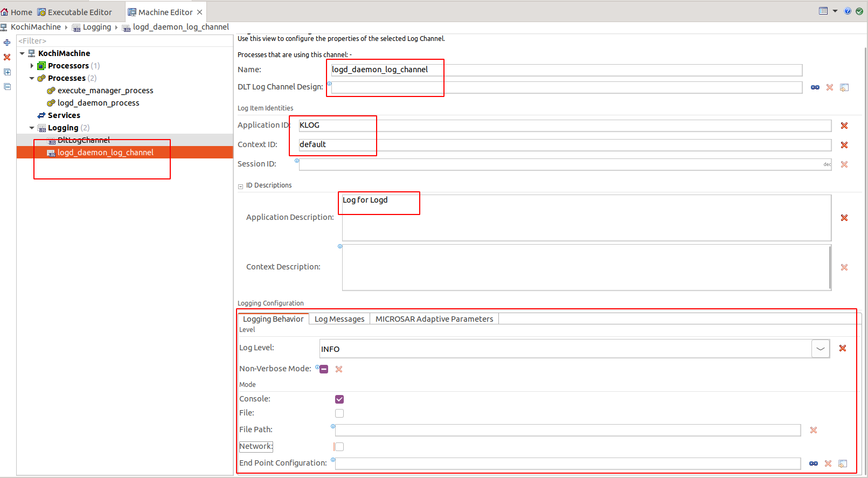This screenshot has height=478, width=868.
Task: Select logd_daemon_process in the tree
Action: click(x=99, y=103)
